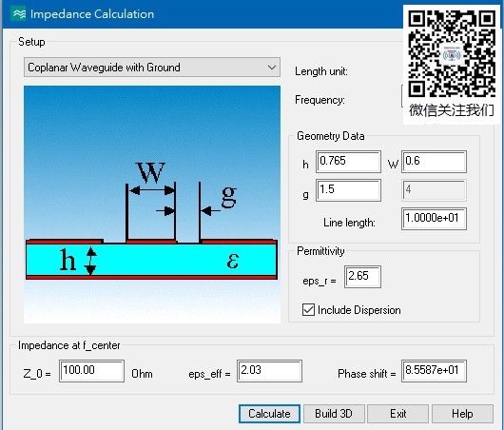The width and height of the screenshot is (504, 430).
Task: Click the Calculate button
Action: tap(269, 414)
